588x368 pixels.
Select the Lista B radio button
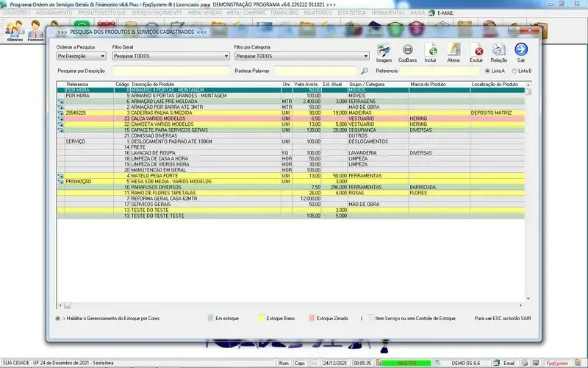[514, 71]
